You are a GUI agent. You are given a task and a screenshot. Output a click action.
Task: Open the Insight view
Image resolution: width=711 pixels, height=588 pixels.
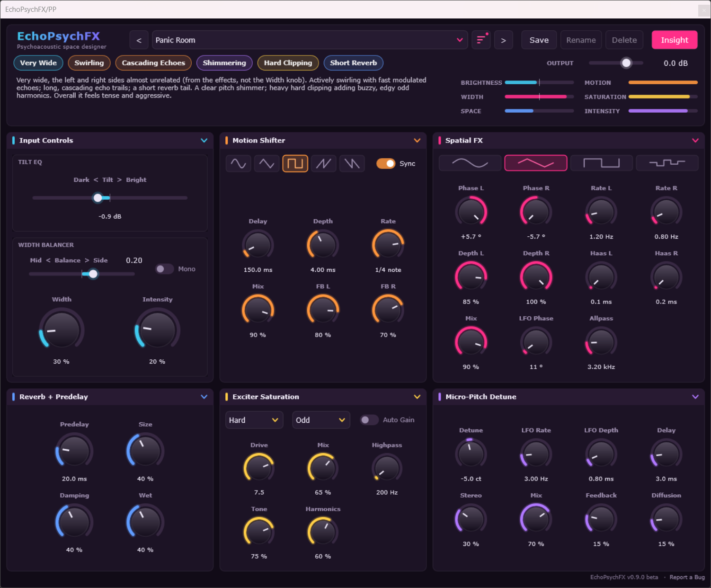point(675,40)
